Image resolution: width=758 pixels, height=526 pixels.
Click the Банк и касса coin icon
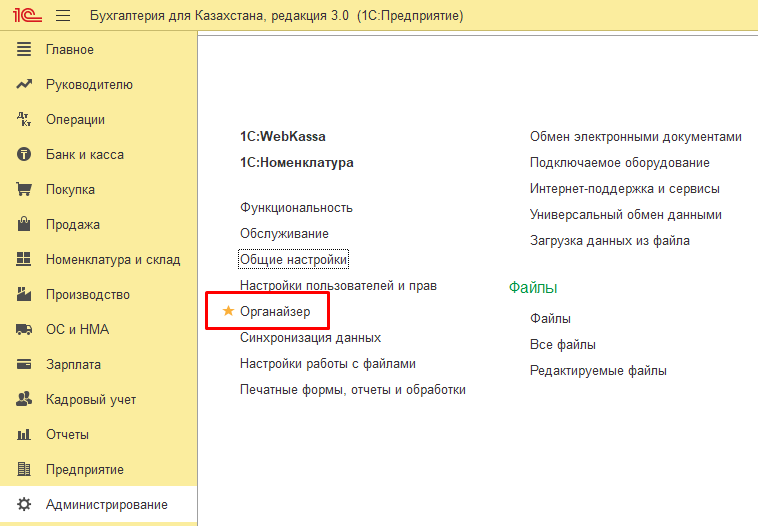(25, 155)
